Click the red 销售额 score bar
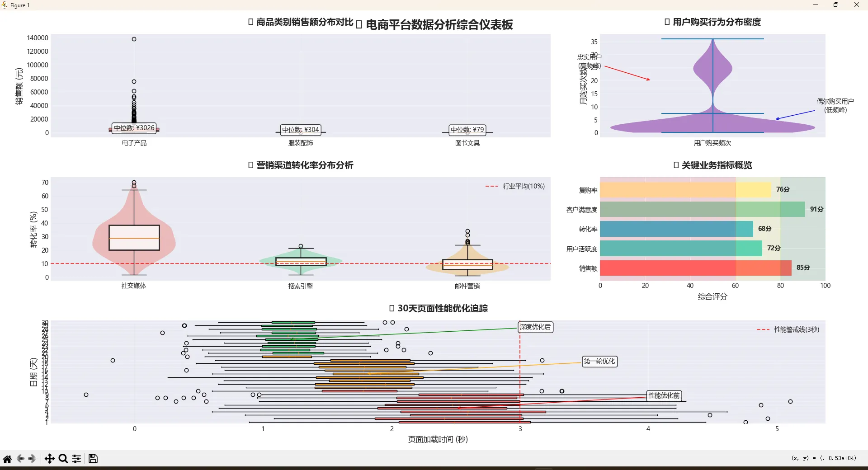 point(695,268)
